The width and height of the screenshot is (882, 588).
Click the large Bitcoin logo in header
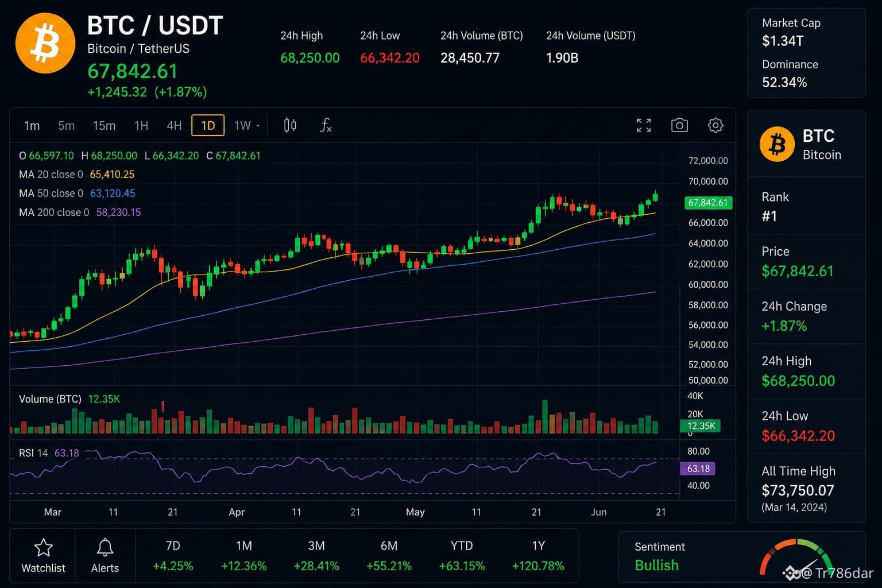tap(45, 44)
